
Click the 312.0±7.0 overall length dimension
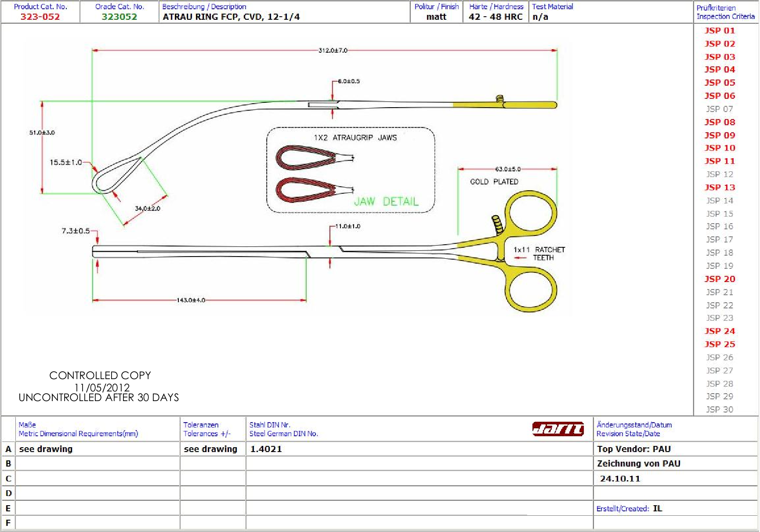[x=333, y=51]
